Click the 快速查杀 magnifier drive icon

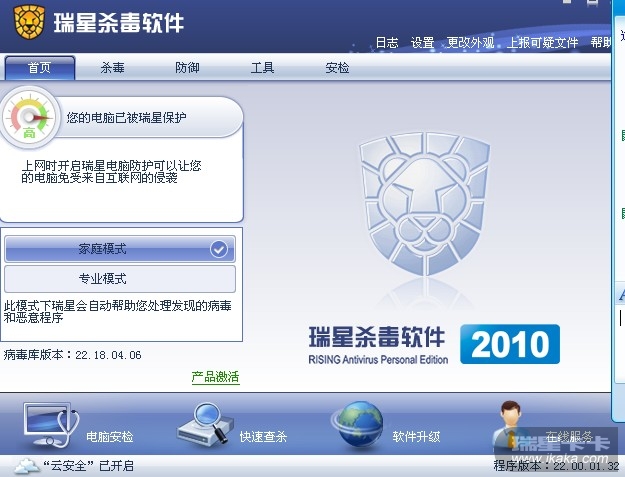(x=205, y=424)
